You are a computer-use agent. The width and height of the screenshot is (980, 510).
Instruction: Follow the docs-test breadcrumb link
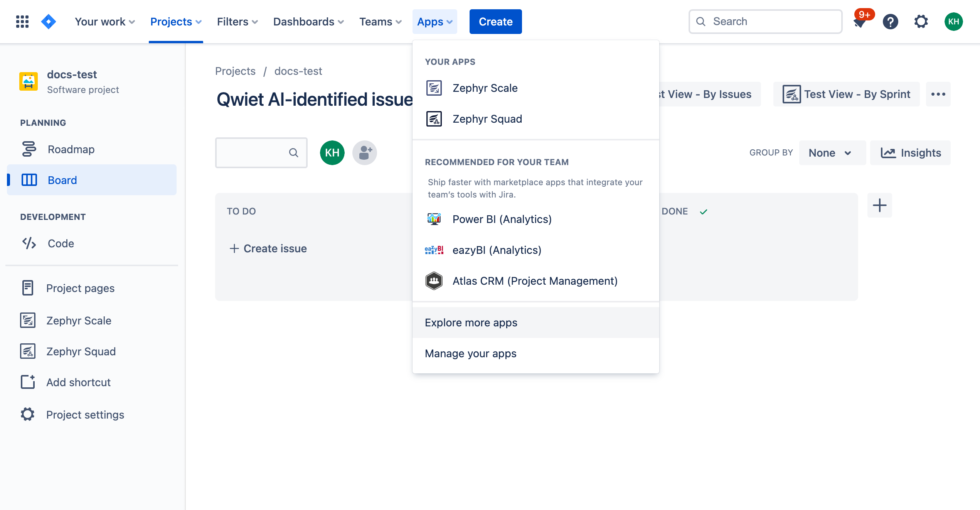tap(298, 71)
